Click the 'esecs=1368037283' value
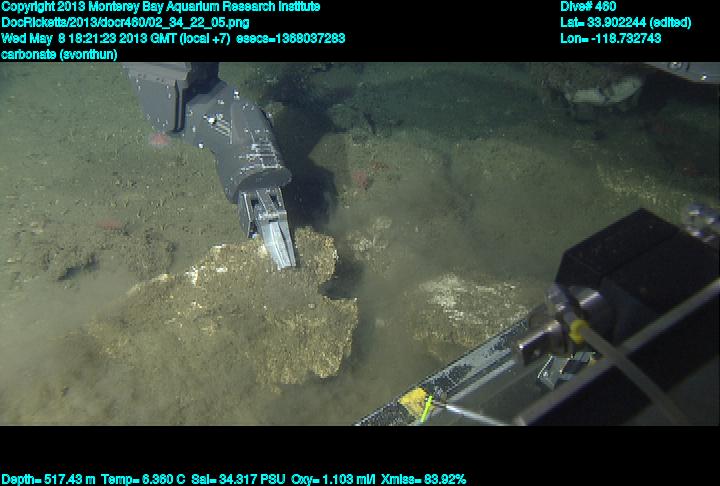This screenshot has height=486, width=720. click(291, 38)
